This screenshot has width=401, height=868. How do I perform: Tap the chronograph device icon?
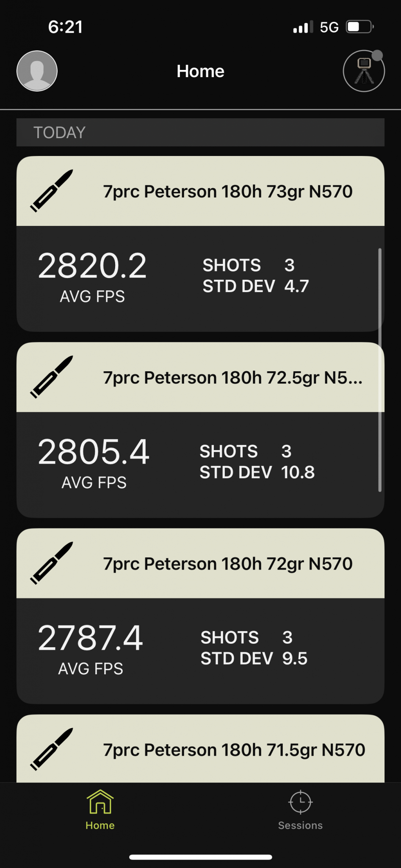[x=363, y=71]
